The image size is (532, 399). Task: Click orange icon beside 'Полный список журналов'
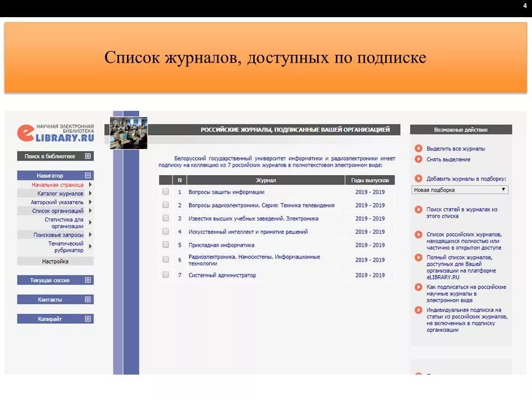point(418,258)
